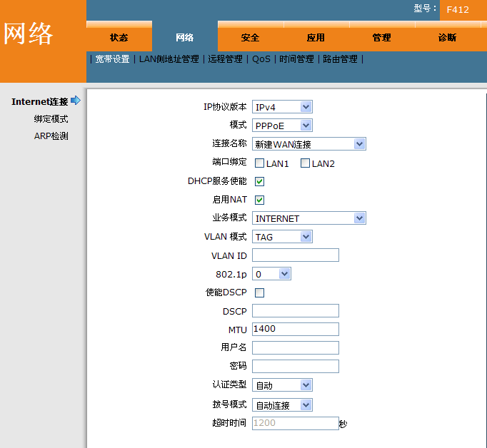Open the QoS submenu
The height and width of the screenshot is (448, 487).
pyautogui.click(x=261, y=59)
